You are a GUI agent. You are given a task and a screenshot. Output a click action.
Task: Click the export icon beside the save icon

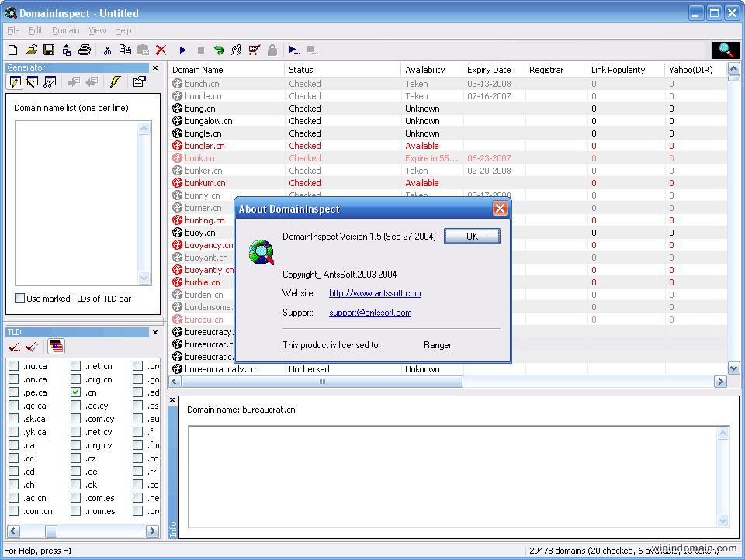tap(67, 50)
